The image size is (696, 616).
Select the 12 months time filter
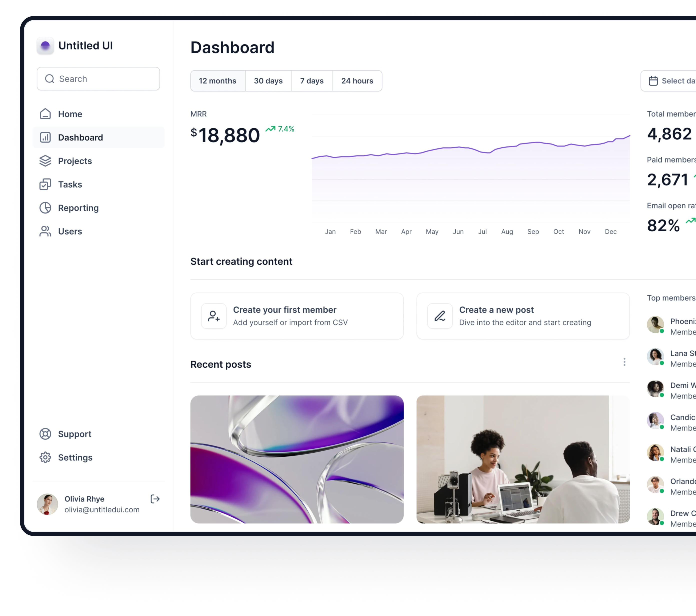[217, 80]
